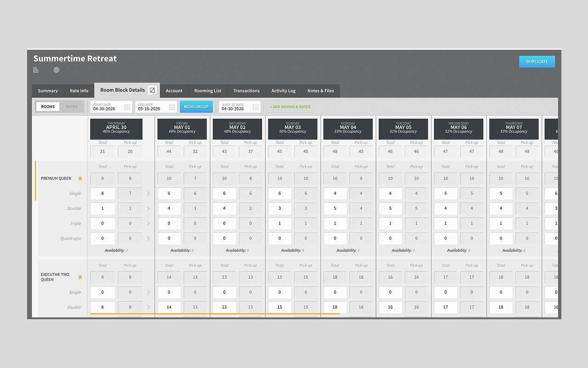
Task: Switch the view toggle to RATES
Action: pos(72,107)
